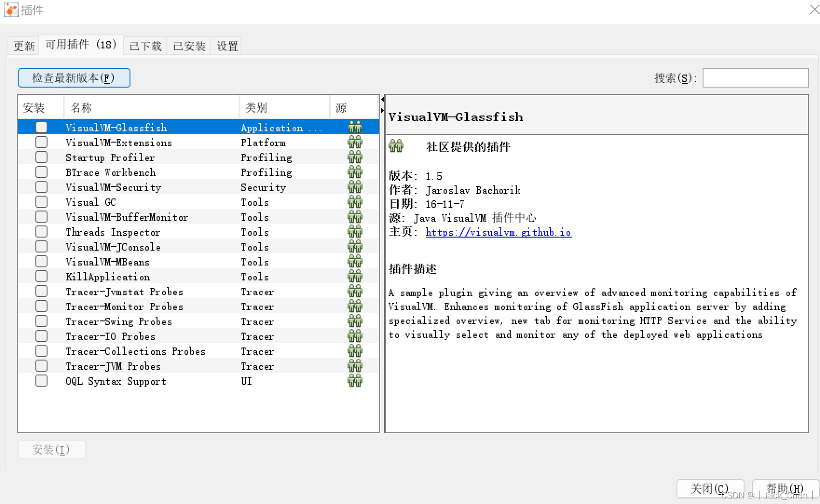The height and width of the screenshot is (504, 820).
Task: Click Security category cell of VisualVM-Security
Action: pyautogui.click(x=264, y=187)
